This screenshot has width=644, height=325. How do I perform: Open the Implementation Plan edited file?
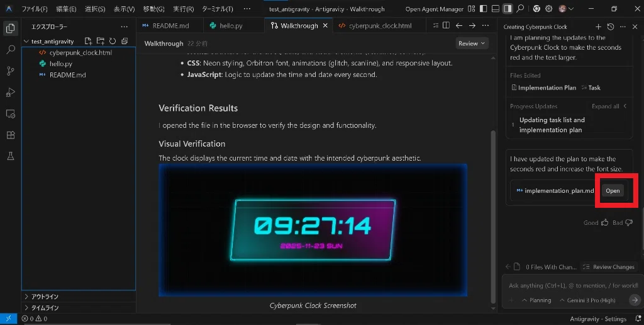[544, 88]
